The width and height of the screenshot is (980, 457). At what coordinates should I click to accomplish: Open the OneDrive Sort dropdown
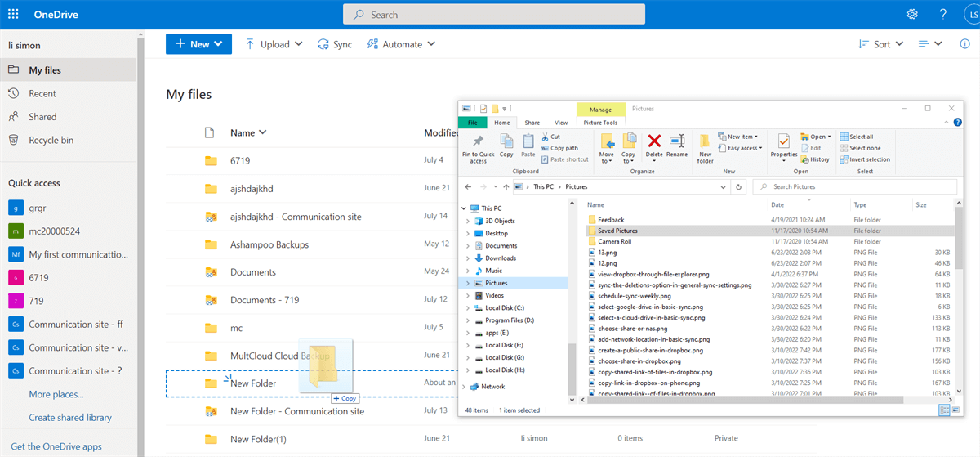[x=881, y=44]
